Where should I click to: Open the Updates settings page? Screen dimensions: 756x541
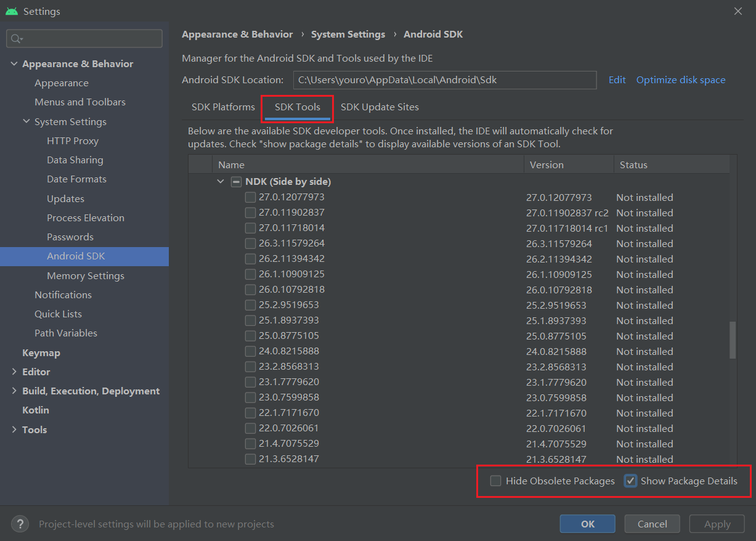click(65, 199)
